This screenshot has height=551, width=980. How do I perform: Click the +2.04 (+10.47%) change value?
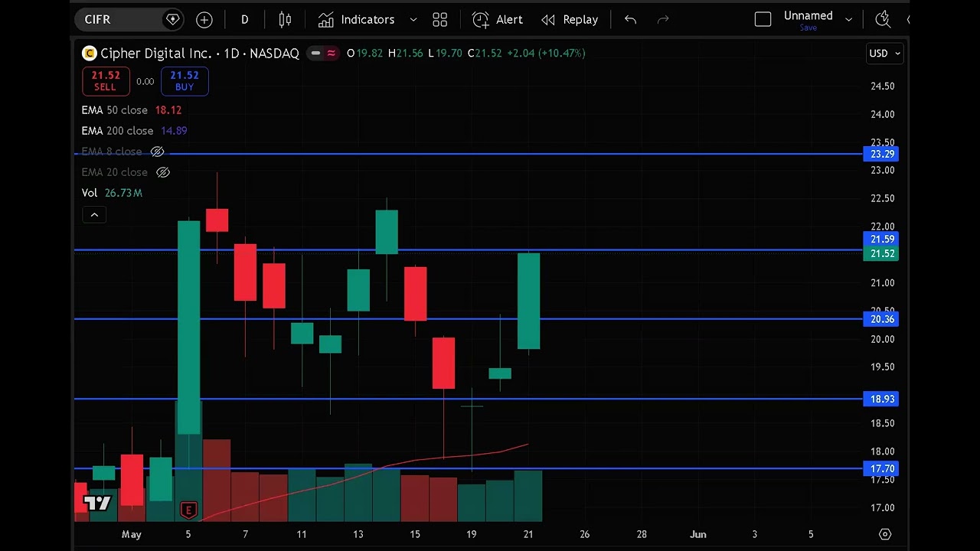[x=546, y=53]
